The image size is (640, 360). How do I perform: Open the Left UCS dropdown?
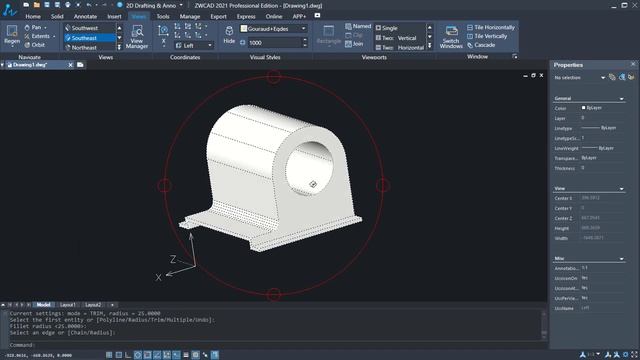click(x=194, y=45)
